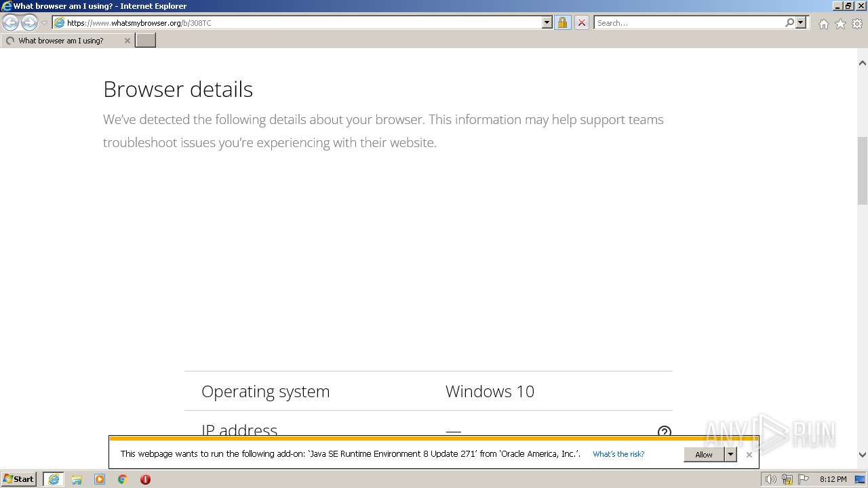The width and height of the screenshot is (868, 488).
Task: Go back using the browser Back arrow
Action: [10, 23]
